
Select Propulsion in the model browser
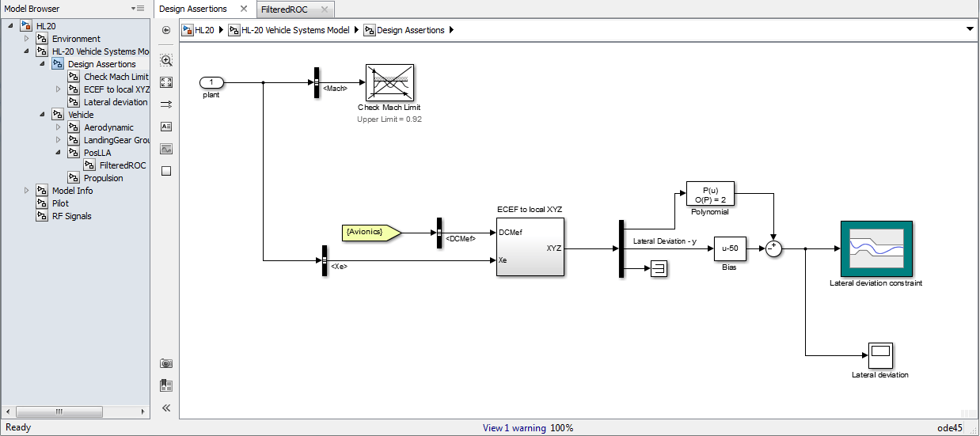(104, 178)
